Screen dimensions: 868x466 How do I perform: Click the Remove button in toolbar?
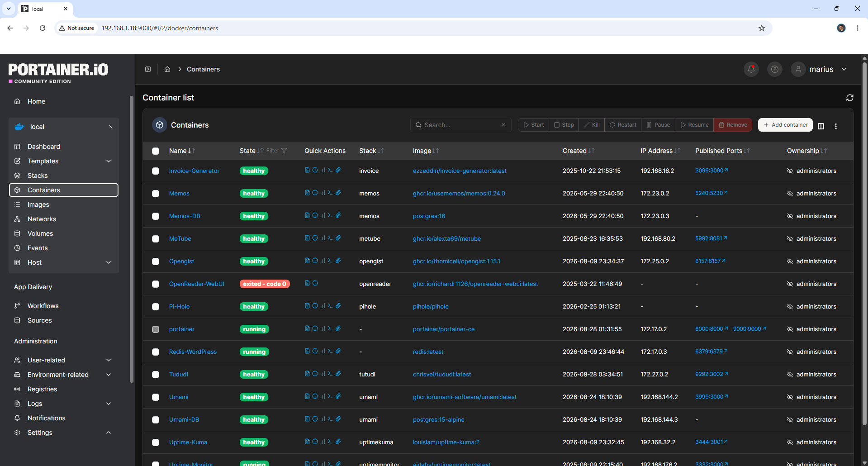tap(733, 125)
